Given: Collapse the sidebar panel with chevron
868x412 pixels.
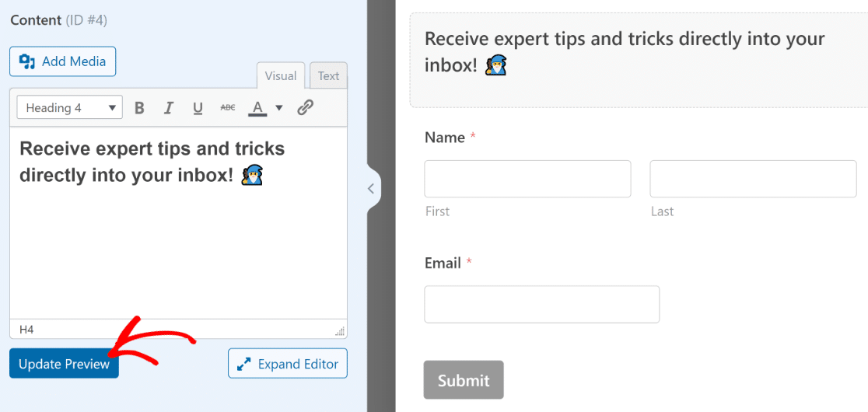Looking at the screenshot, I should pos(371,188).
